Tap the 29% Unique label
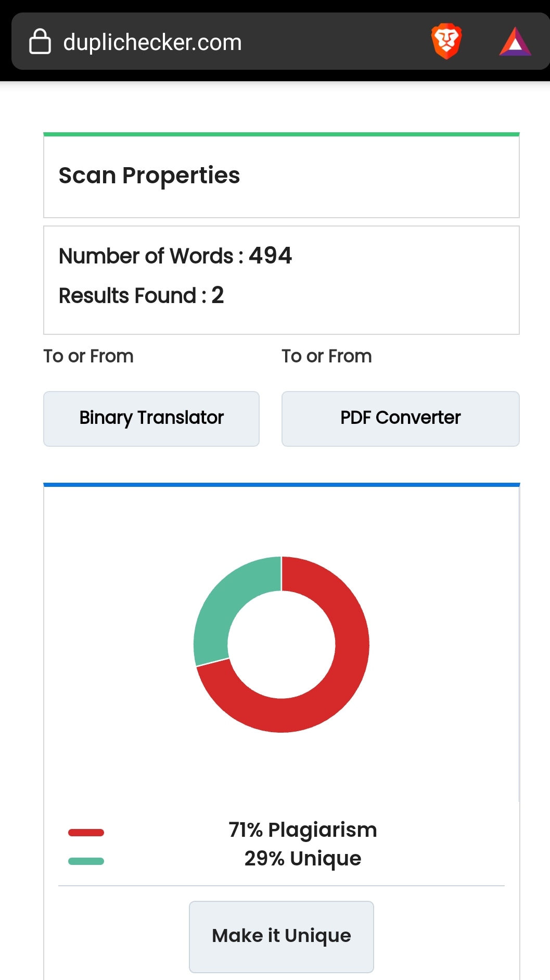The width and height of the screenshot is (550, 980). click(x=303, y=858)
